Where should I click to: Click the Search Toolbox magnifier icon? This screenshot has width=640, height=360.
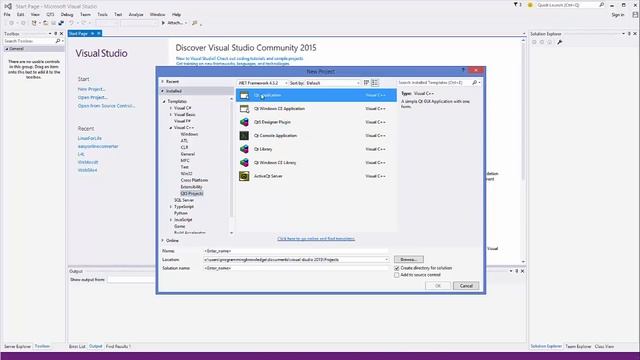coord(58,41)
